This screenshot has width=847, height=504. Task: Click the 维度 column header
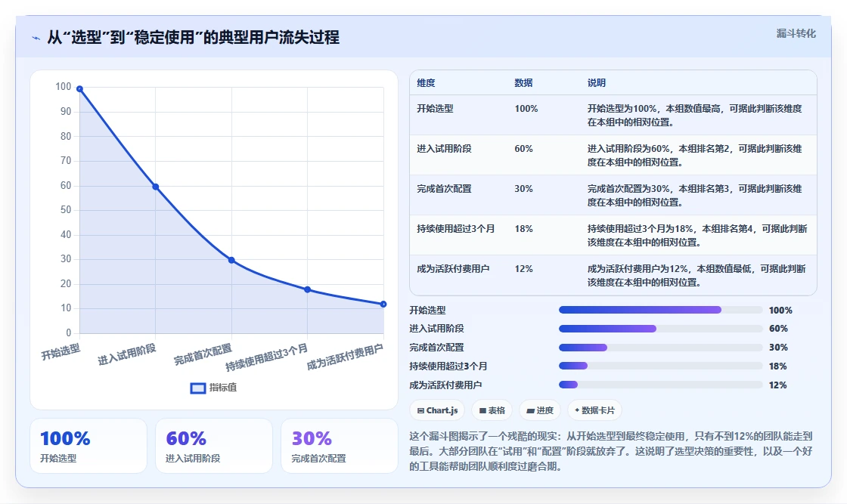426,83
